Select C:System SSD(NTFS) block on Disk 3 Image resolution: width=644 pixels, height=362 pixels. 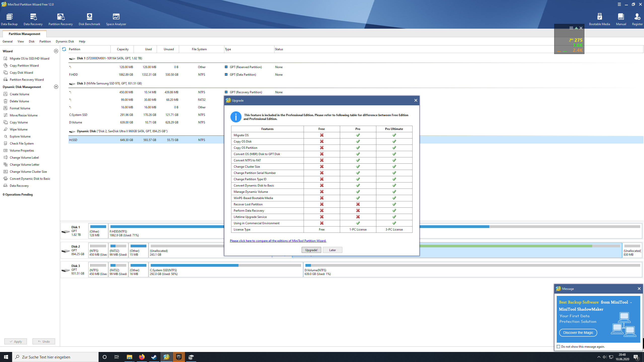click(226, 269)
